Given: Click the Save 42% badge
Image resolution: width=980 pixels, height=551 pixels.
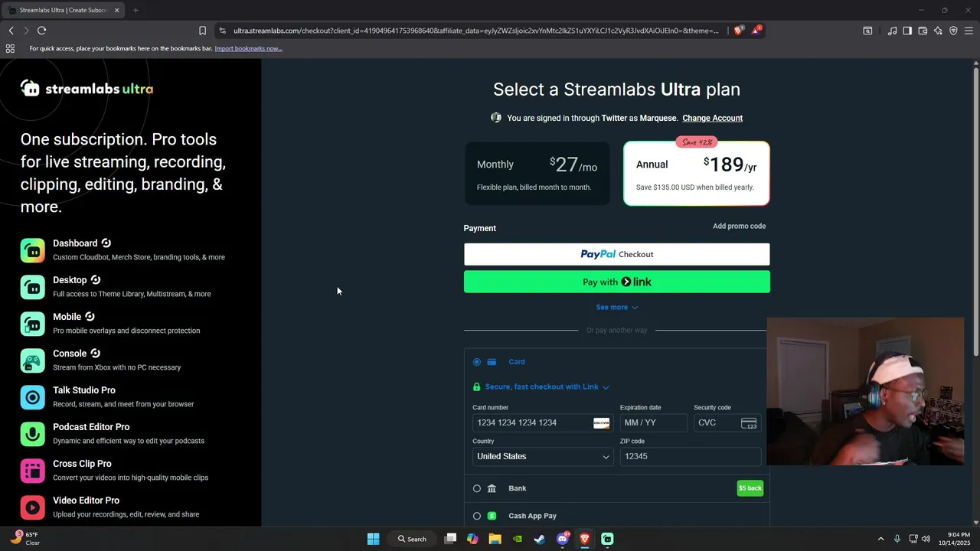Looking at the screenshot, I should click(x=697, y=142).
